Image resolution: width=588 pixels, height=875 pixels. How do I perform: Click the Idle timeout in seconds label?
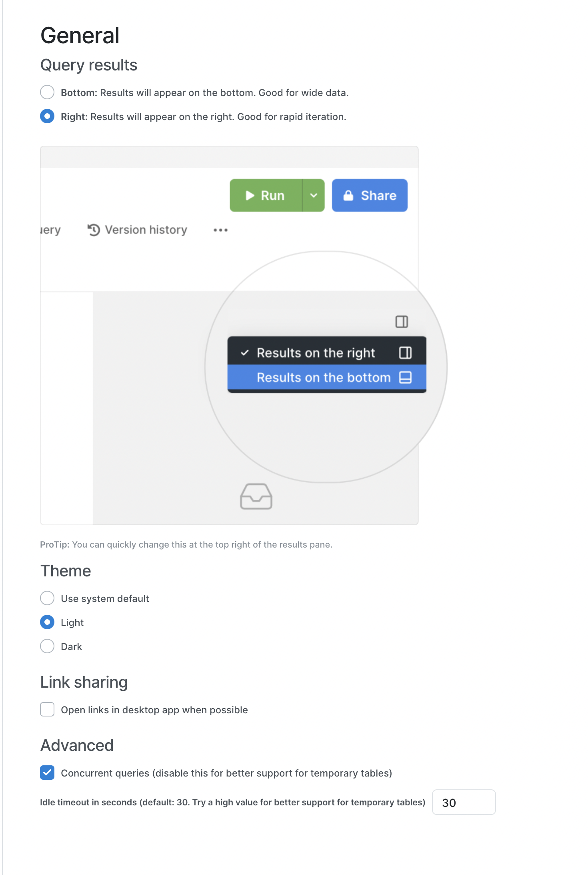click(x=232, y=802)
